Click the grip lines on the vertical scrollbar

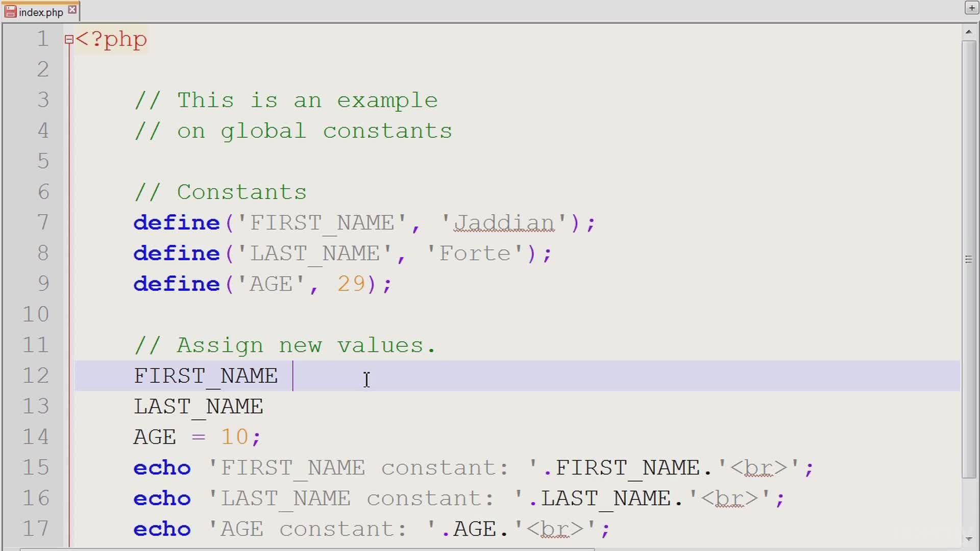tap(968, 260)
